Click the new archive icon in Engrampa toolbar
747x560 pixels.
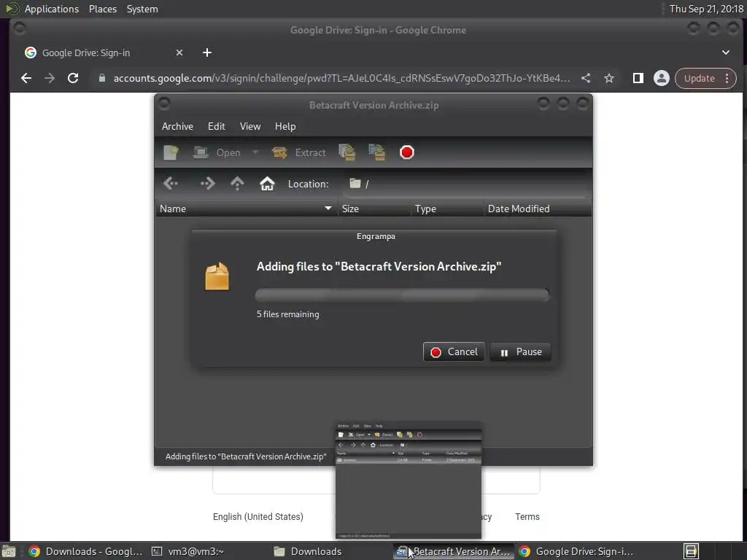click(171, 152)
